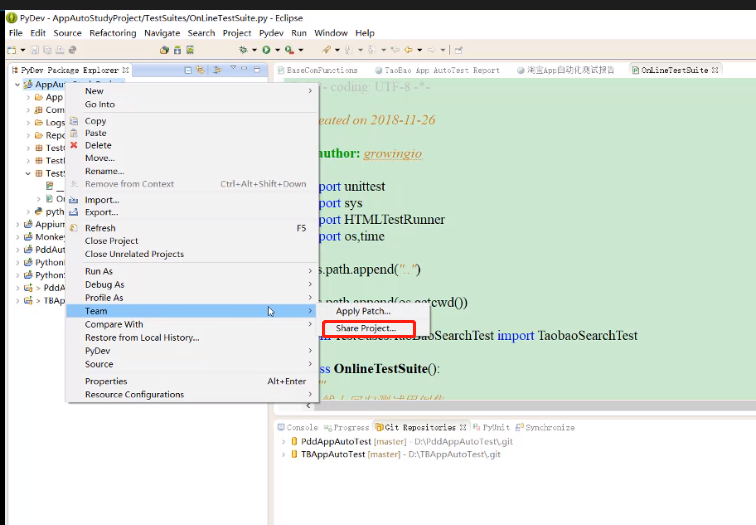Open the Run dropdown arrow in toolbar
The image size is (756, 525).
tap(277, 50)
